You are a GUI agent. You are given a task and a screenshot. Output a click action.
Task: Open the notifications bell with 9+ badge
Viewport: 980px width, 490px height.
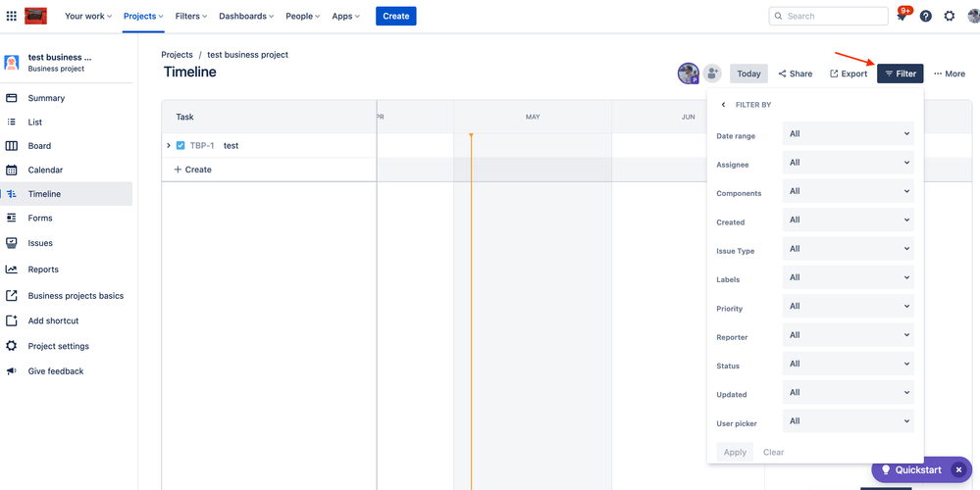[x=902, y=16]
